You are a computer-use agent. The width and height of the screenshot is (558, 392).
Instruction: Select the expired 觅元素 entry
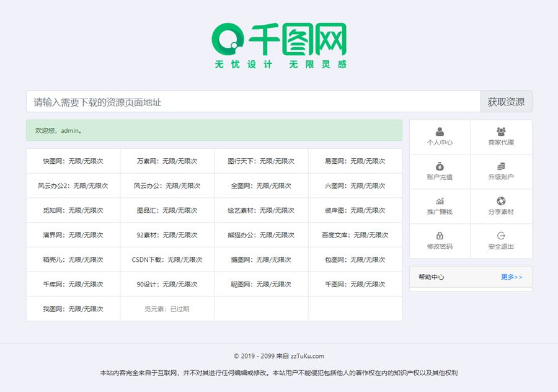point(167,309)
